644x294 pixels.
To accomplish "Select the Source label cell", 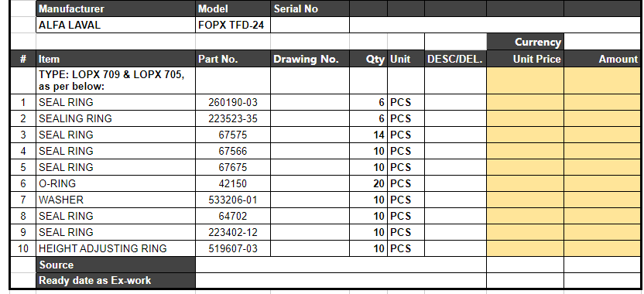I will pos(116,265).
